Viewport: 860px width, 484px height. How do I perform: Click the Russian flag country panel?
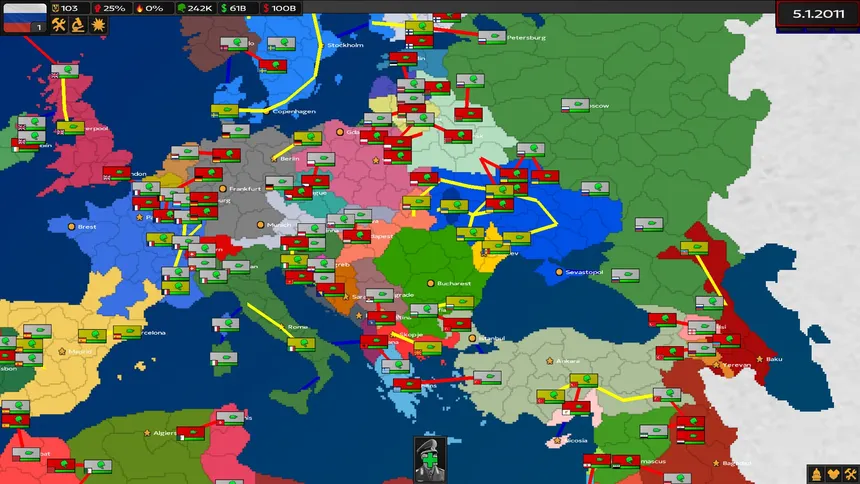pos(25,18)
